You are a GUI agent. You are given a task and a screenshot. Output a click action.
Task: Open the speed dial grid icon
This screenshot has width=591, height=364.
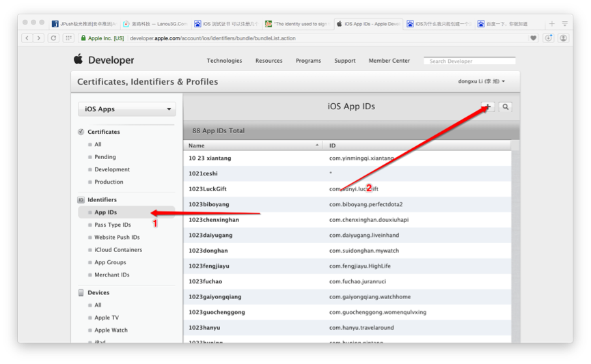68,38
